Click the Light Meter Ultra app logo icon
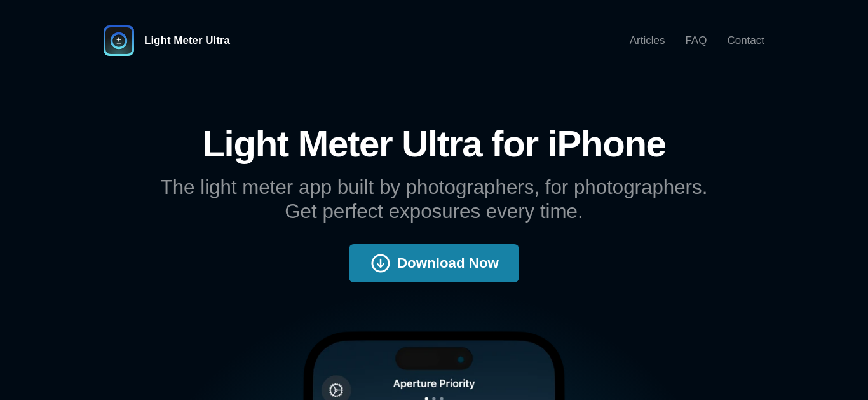868x400 pixels. coord(119,41)
